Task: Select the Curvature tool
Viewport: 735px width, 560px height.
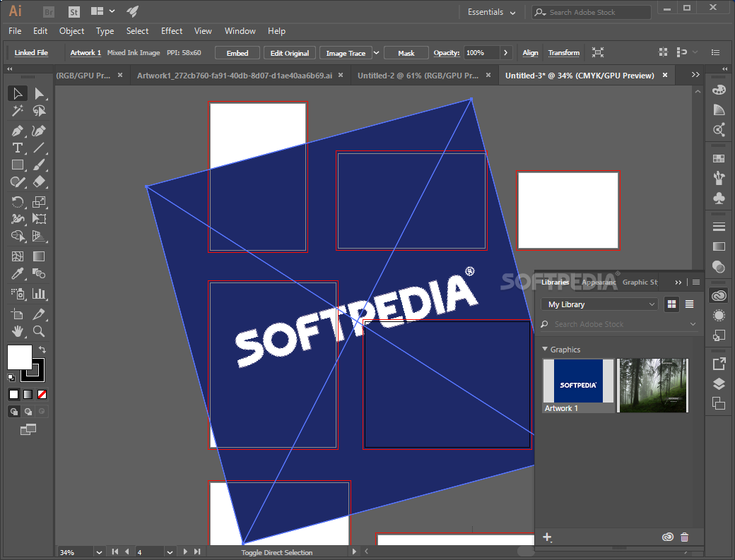Action: (39, 131)
